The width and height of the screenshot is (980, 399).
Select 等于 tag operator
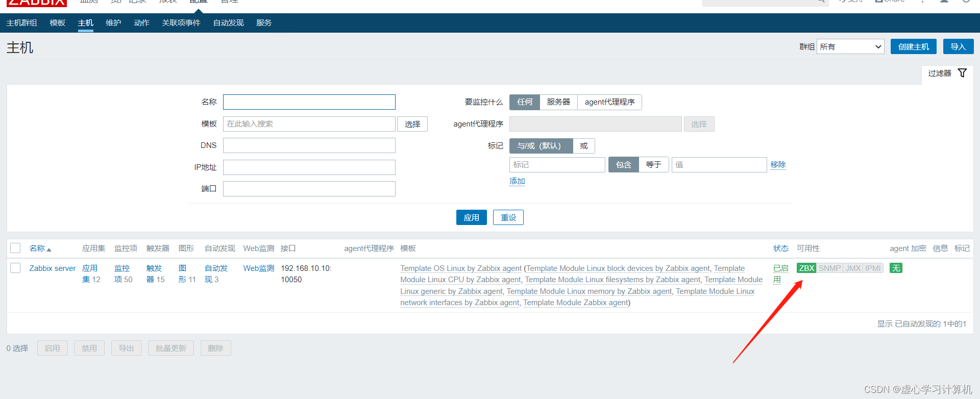coord(654,165)
